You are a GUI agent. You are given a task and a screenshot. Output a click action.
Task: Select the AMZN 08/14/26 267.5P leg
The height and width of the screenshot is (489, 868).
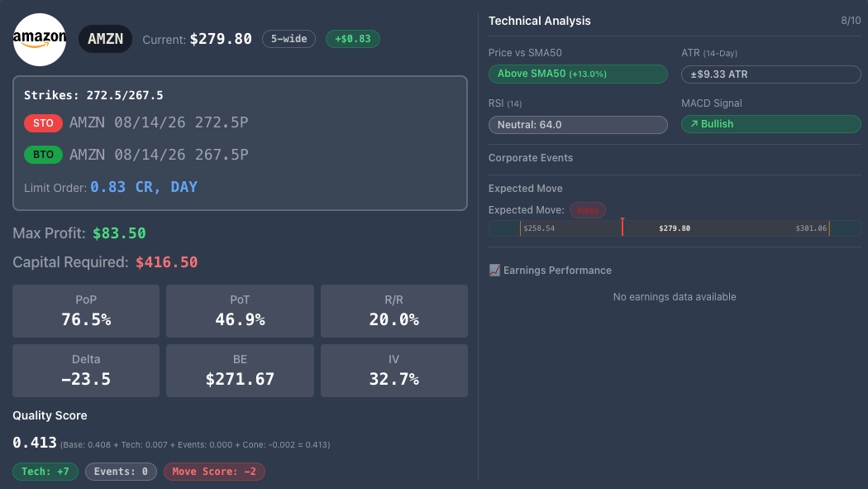[159, 155]
